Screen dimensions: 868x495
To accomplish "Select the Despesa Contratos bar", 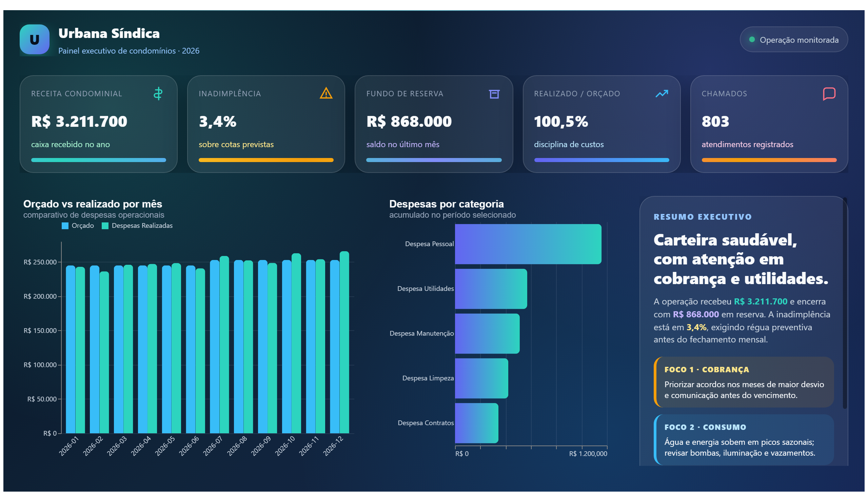I will [476, 423].
